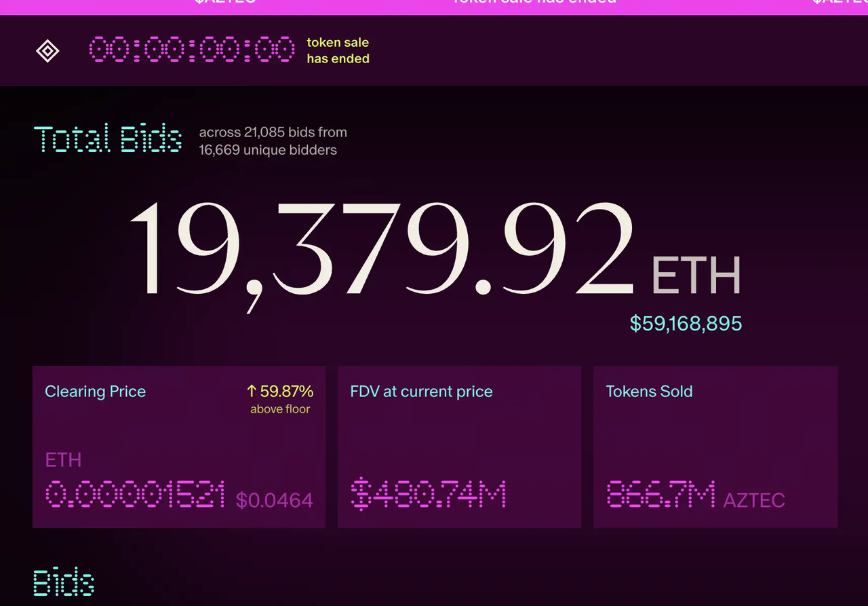This screenshot has width=868, height=606.
Task: Click the "token sale has ended" label
Action: 338,51
